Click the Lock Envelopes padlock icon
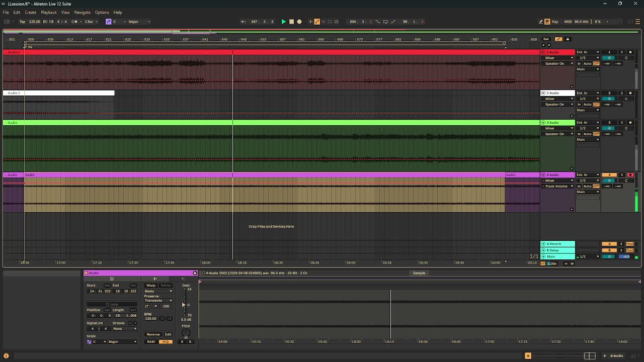This screenshot has width=644, height=362. (568, 39)
